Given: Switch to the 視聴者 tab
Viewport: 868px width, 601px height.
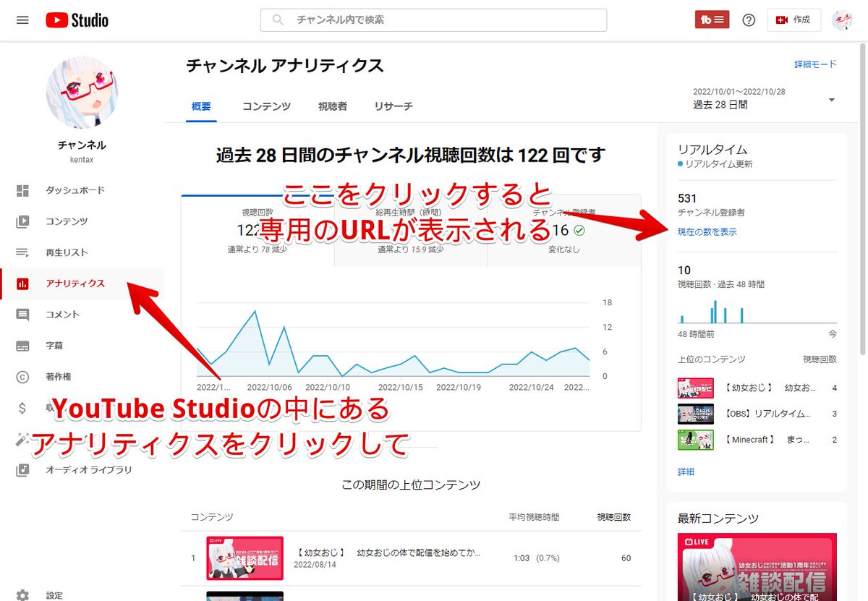Looking at the screenshot, I should (332, 106).
